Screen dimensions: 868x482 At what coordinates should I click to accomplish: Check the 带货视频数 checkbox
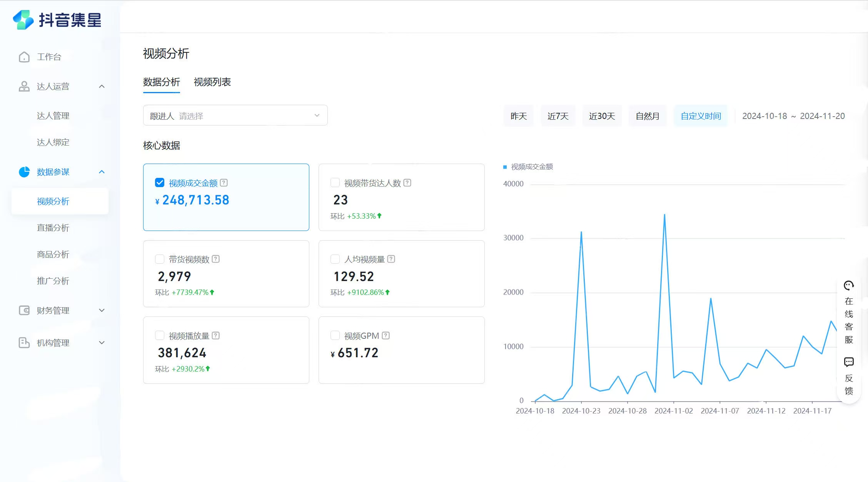pos(160,259)
